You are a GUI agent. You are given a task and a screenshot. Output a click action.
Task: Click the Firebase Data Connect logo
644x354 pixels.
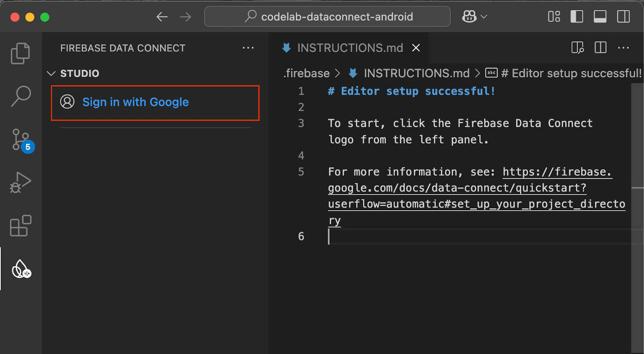coord(21,269)
